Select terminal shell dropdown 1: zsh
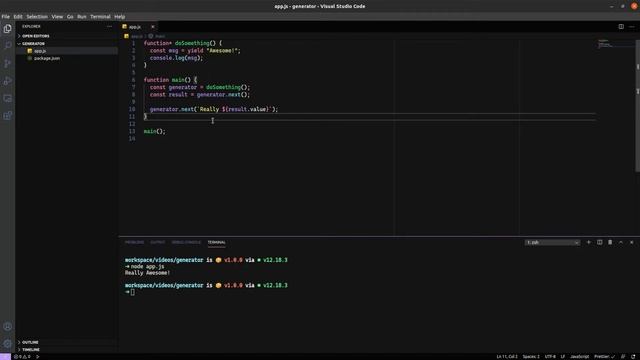 (552, 242)
